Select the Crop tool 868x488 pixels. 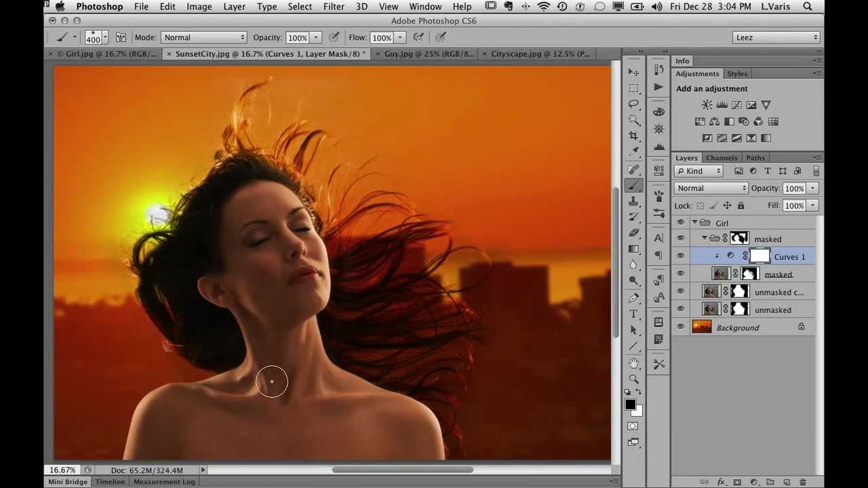(x=633, y=136)
